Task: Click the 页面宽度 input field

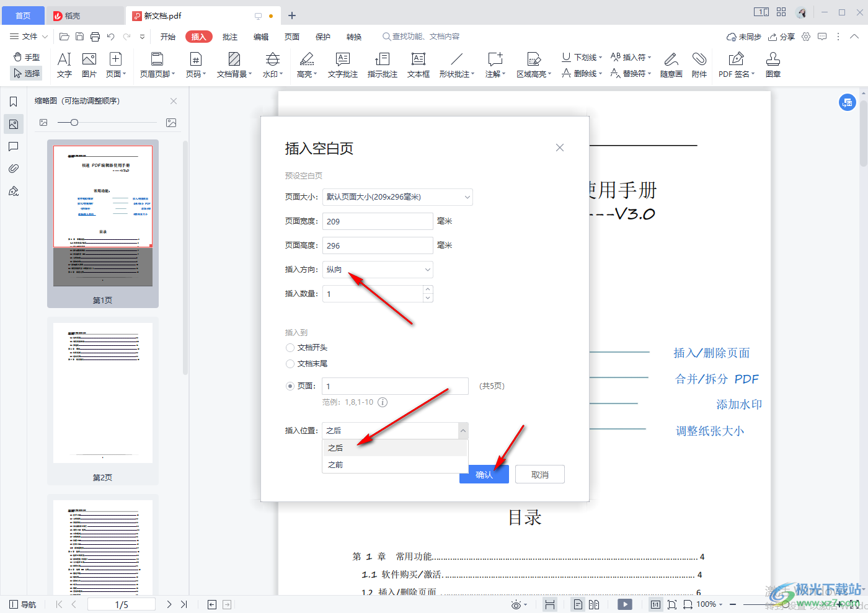Action: click(x=378, y=221)
